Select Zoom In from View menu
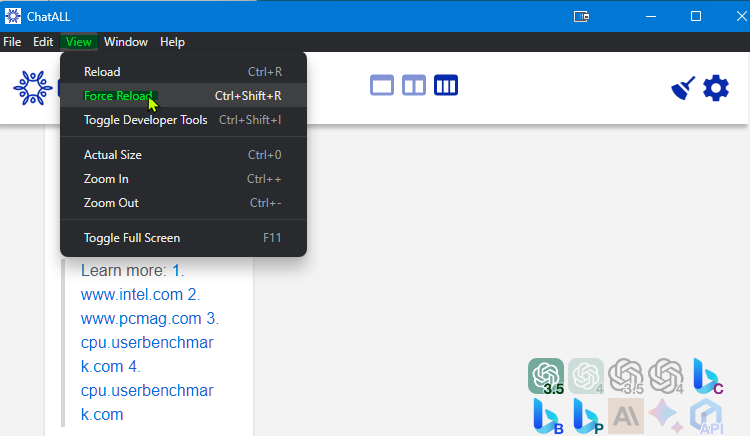Viewport: 750px width, 436px height. click(183, 179)
